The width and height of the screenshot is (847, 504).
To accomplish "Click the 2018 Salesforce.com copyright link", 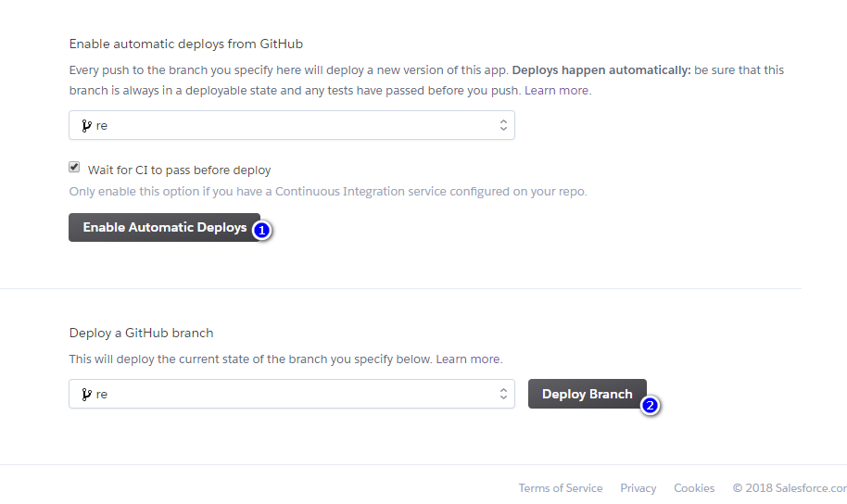I will coord(790,488).
